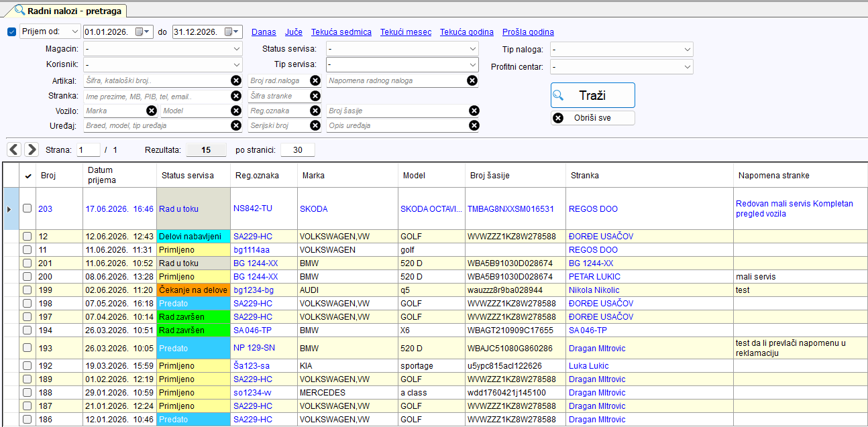Clear the Marka vehicle field X icon
Viewport: 868px width, 427px height.
point(152,111)
